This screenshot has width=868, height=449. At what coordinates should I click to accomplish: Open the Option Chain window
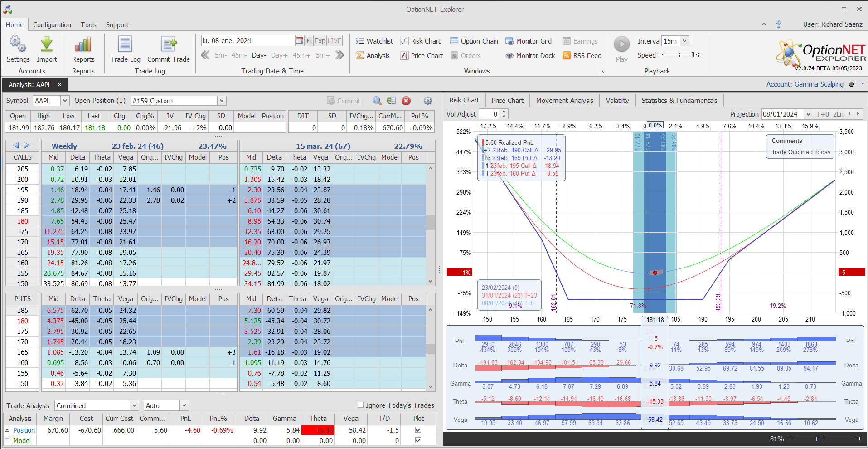(x=474, y=41)
